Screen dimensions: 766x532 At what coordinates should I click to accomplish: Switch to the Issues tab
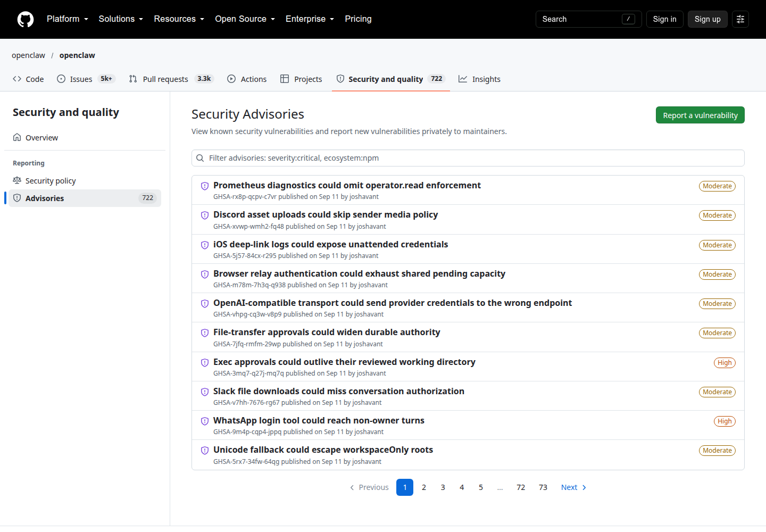click(85, 79)
